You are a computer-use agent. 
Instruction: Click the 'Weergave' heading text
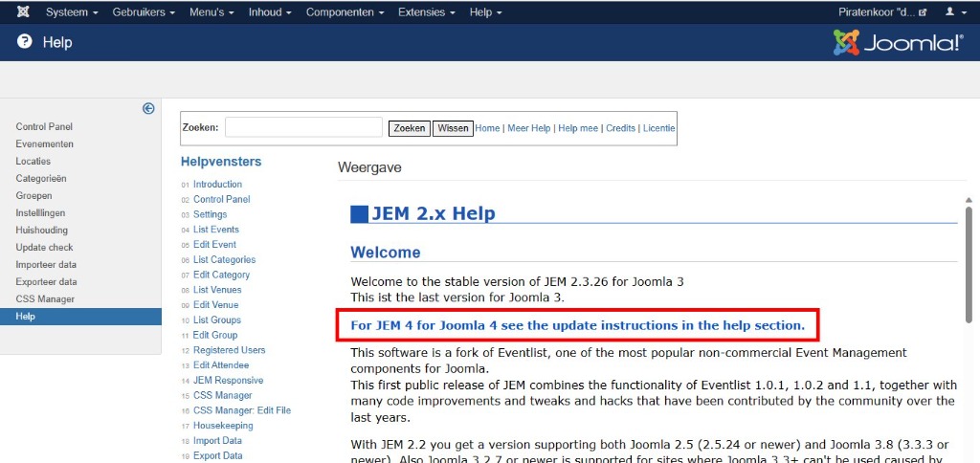click(369, 167)
